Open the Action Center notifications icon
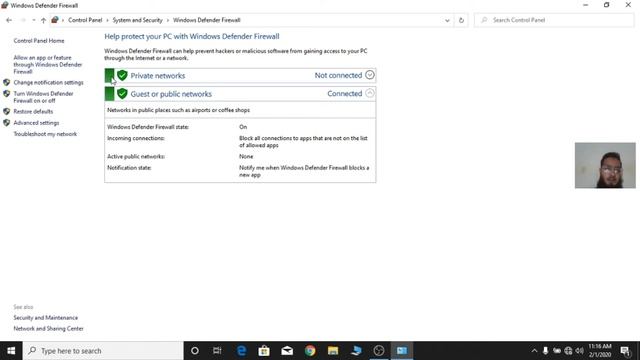Viewport: 640px width, 360px height. 625,351
